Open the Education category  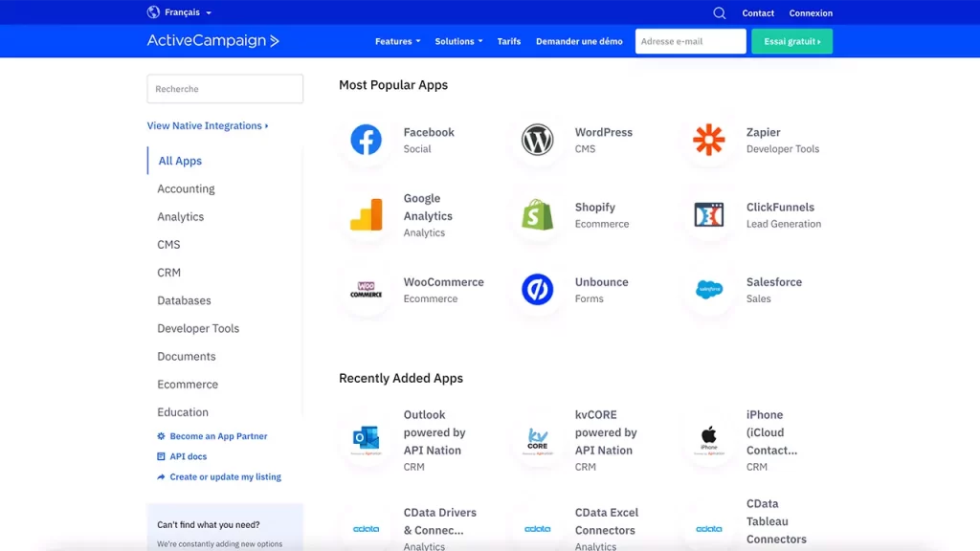pos(183,412)
